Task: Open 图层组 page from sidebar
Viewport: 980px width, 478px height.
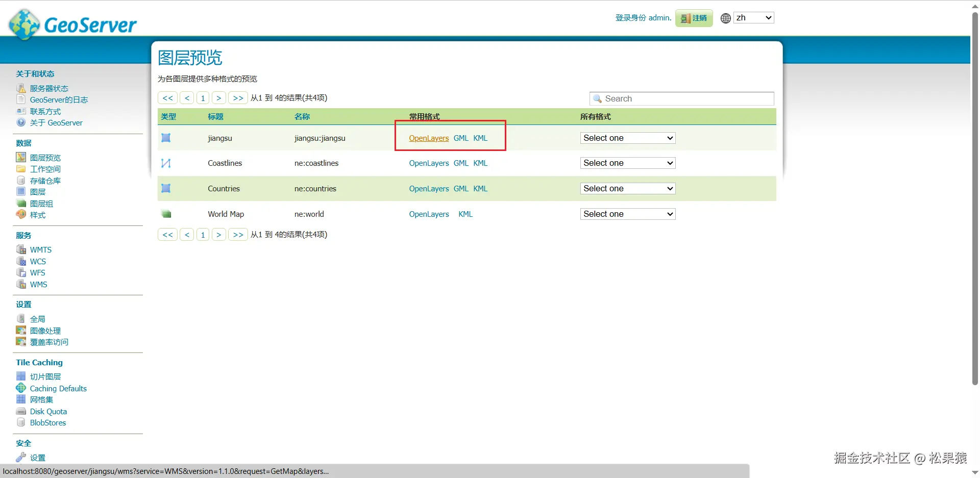Action: pyautogui.click(x=41, y=204)
